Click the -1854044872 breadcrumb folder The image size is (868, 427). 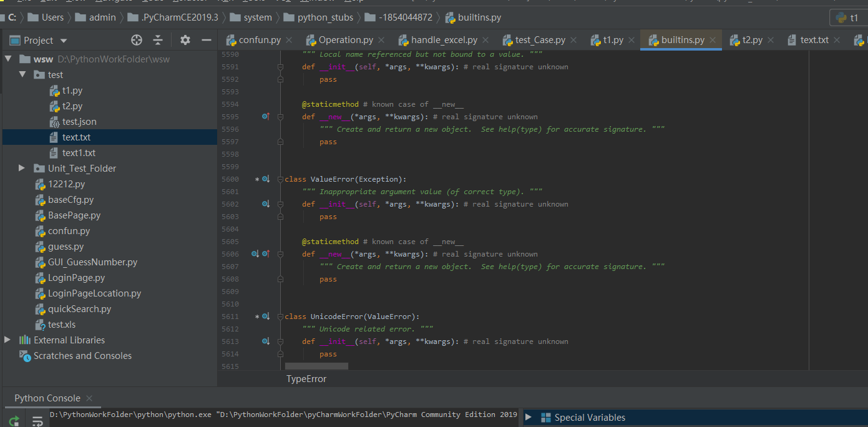coord(397,17)
